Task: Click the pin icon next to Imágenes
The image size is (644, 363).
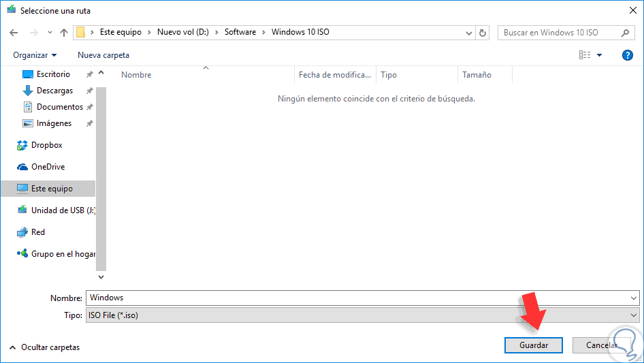Action: [x=89, y=124]
